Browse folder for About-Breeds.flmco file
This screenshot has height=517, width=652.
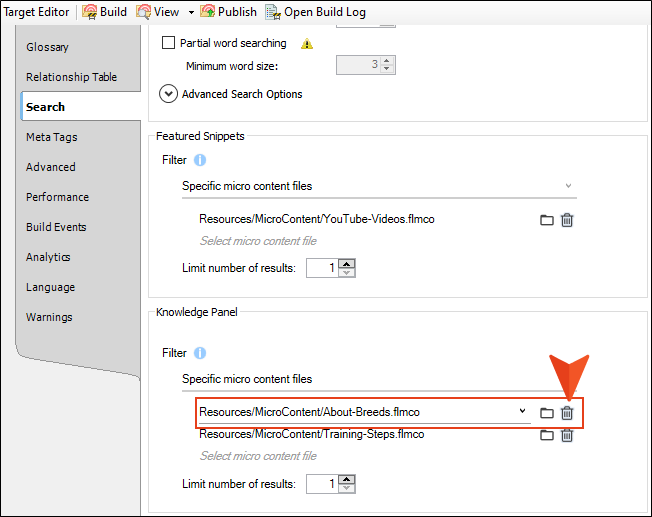(547, 412)
